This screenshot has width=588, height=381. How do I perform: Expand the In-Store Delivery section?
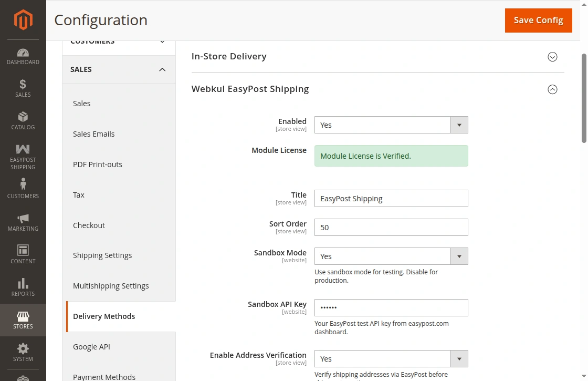(x=552, y=57)
